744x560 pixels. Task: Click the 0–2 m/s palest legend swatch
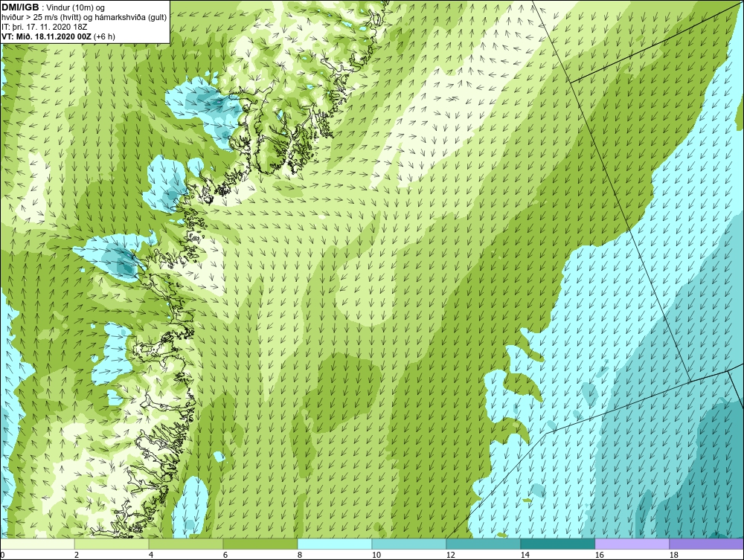coord(37,544)
